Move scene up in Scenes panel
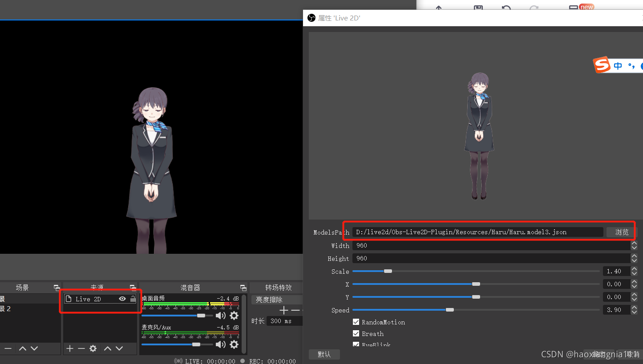This screenshot has width=643, height=364. pos(23,348)
